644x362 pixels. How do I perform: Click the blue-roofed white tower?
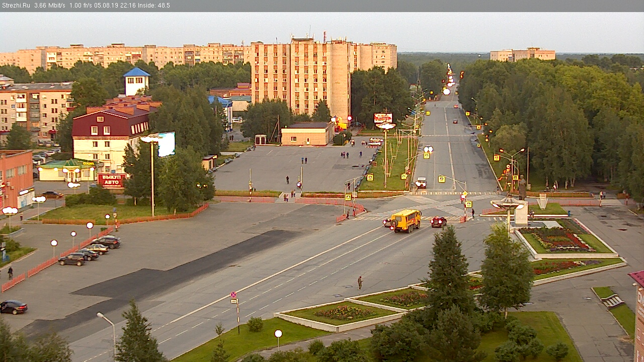point(137,82)
